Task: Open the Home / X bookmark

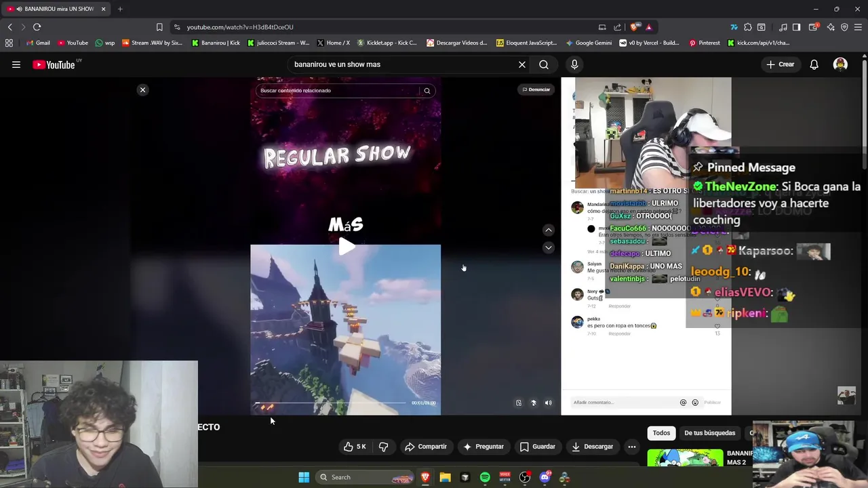Action: tap(333, 43)
